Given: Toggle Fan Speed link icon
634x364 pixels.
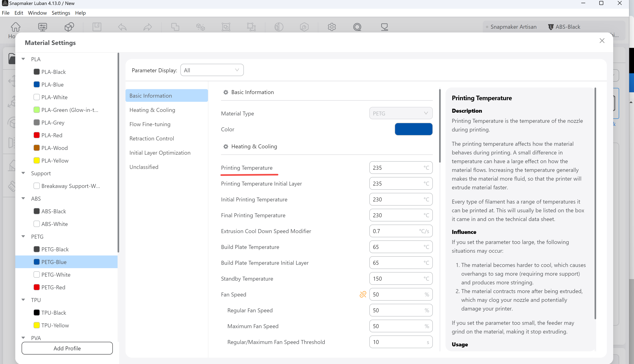Looking at the screenshot, I should point(363,294).
